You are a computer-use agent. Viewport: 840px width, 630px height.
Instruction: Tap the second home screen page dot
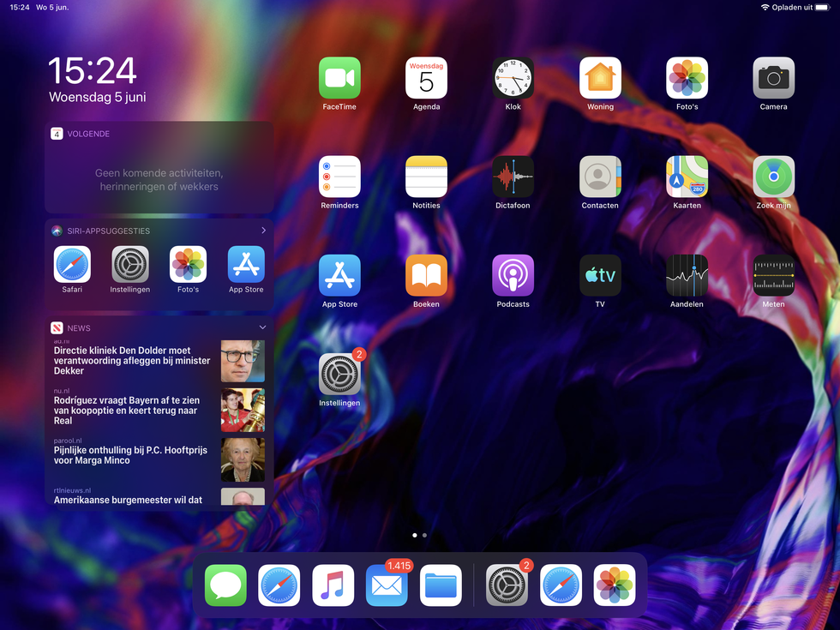click(x=425, y=535)
